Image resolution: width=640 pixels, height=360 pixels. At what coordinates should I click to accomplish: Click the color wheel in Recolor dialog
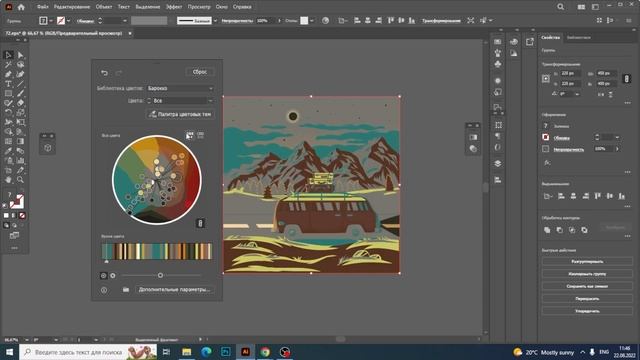point(157,180)
